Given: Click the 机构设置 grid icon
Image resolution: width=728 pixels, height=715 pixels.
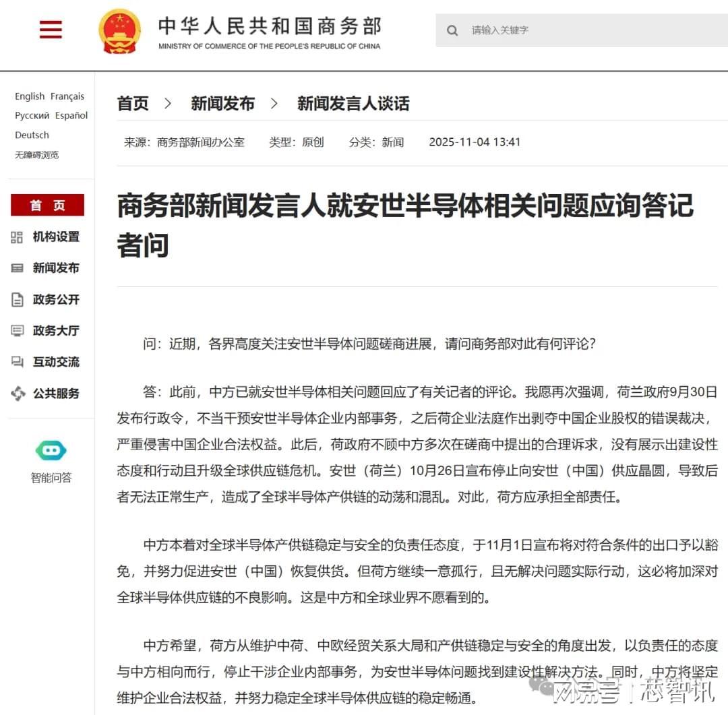Looking at the screenshot, I should click(x=18, y=237).
